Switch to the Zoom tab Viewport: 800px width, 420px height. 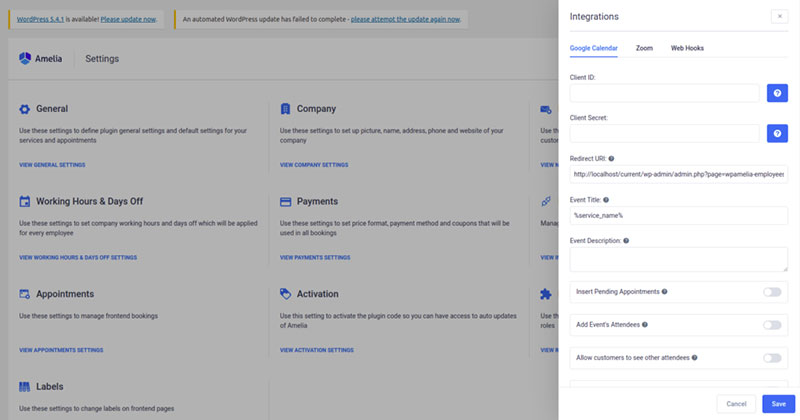(644, 48)
